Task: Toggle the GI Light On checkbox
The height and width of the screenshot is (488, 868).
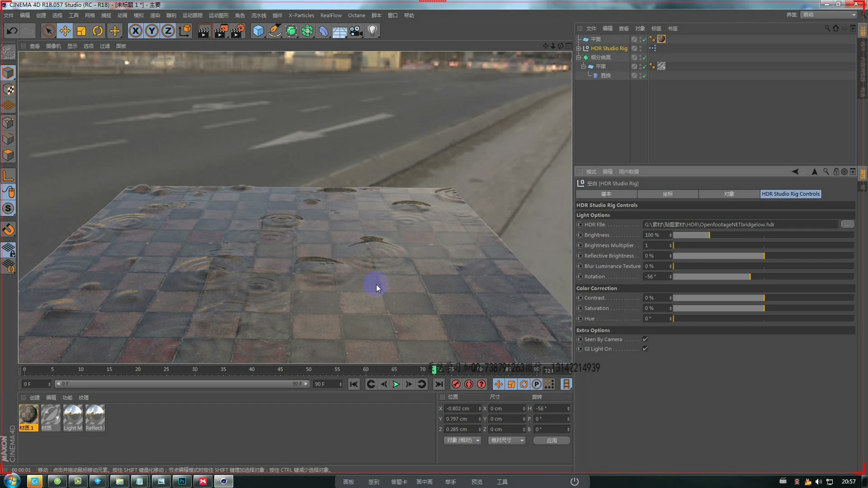Action: coord(645,348)
